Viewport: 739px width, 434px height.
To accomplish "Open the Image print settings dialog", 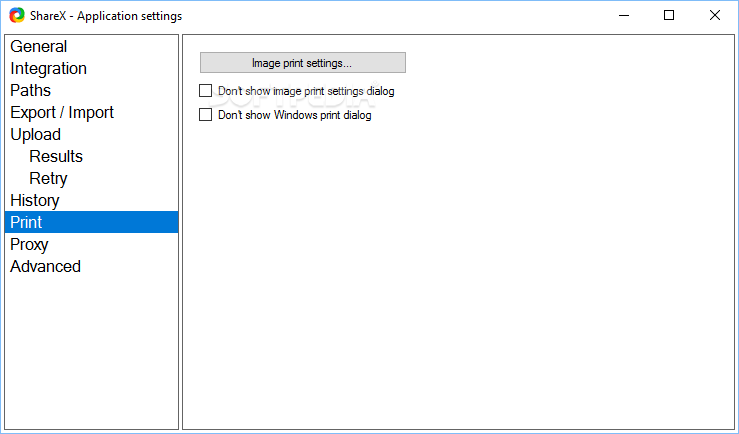I will (303, 63).
